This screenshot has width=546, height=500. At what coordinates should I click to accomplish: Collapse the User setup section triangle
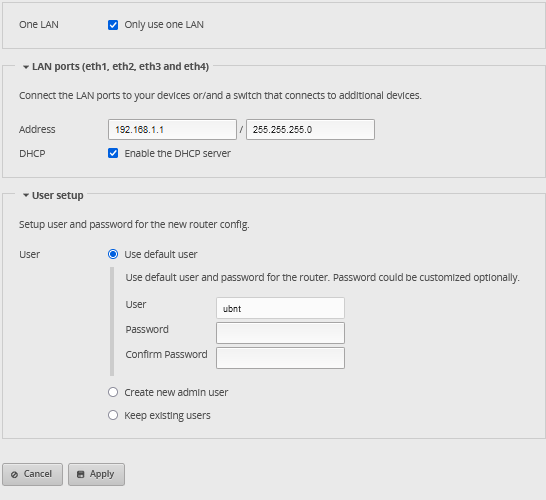pos(25,195)
